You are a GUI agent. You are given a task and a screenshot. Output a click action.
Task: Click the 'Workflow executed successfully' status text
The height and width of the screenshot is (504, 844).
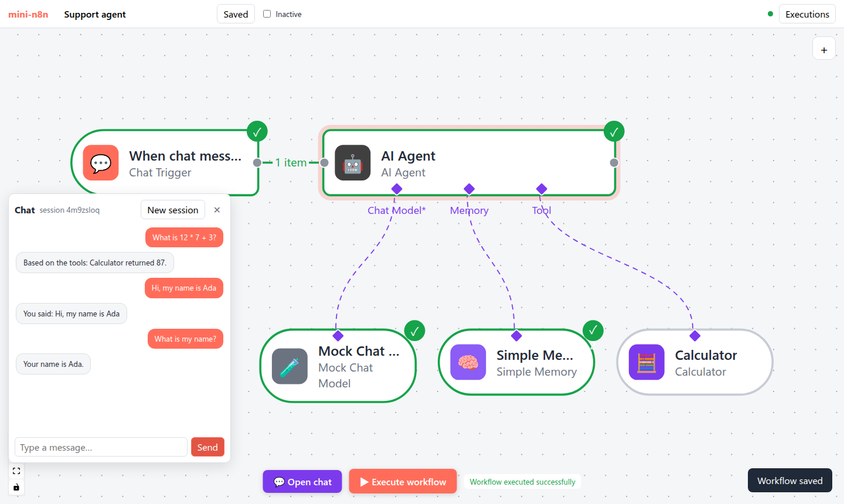coord(522,482)
